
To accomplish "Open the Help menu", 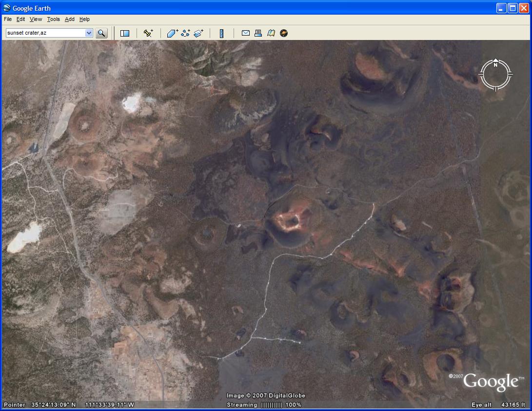I will pyautogui.click(x=84, y=19).
